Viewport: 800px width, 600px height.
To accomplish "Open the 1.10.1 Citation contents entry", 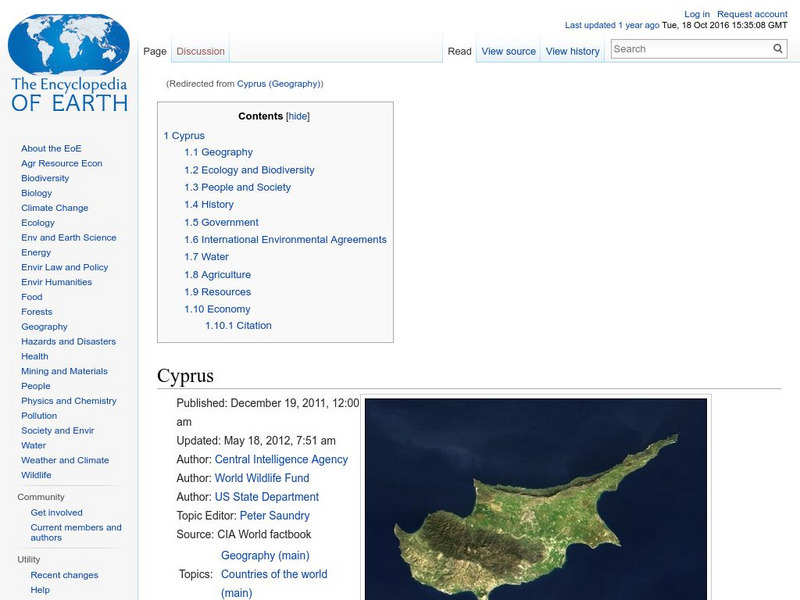I will point(238,325).
